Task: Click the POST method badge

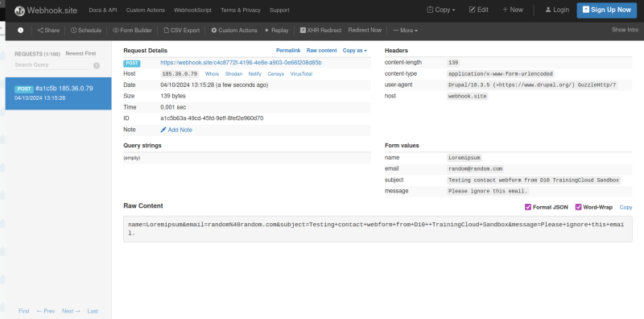Action: click(132, 64)
